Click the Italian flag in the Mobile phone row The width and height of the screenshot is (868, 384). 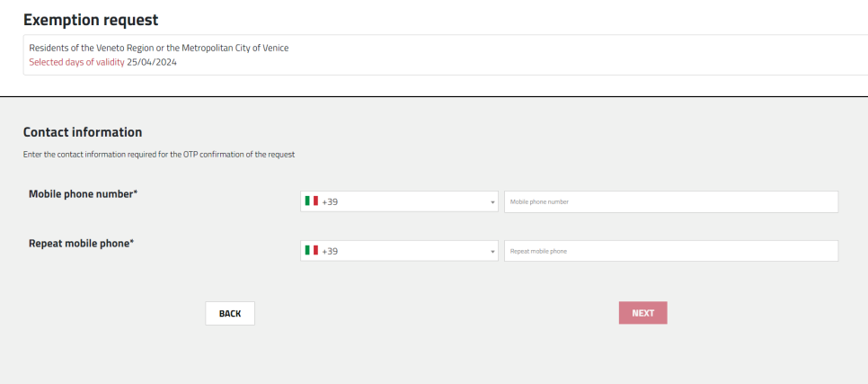[312, 201]
